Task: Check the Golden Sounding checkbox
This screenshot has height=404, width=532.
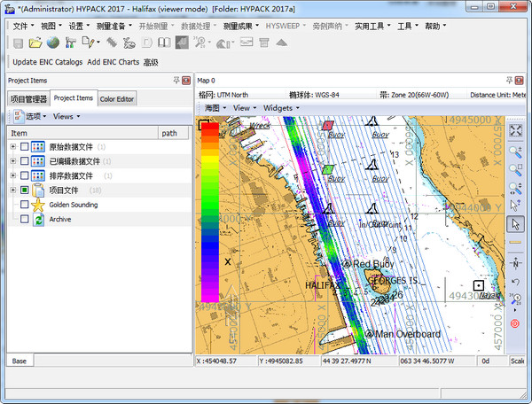Action: click(x=25, y=205)
